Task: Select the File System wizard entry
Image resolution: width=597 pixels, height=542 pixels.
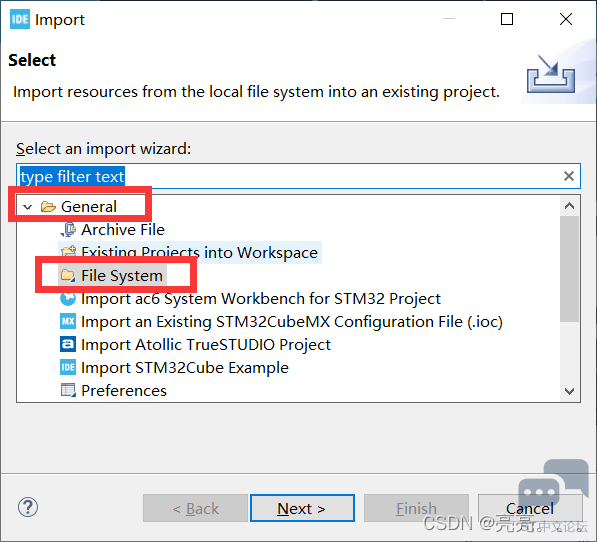Action: click(x=112, y=276)
